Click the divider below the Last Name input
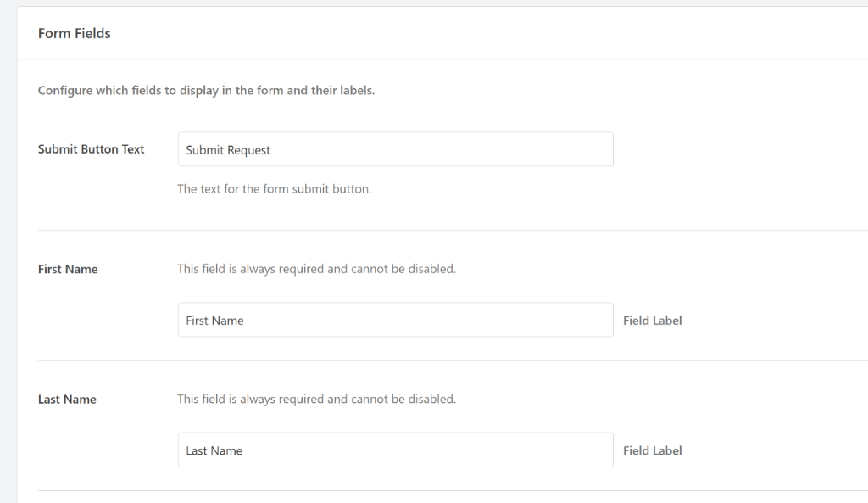 click(x=441, y=490)
